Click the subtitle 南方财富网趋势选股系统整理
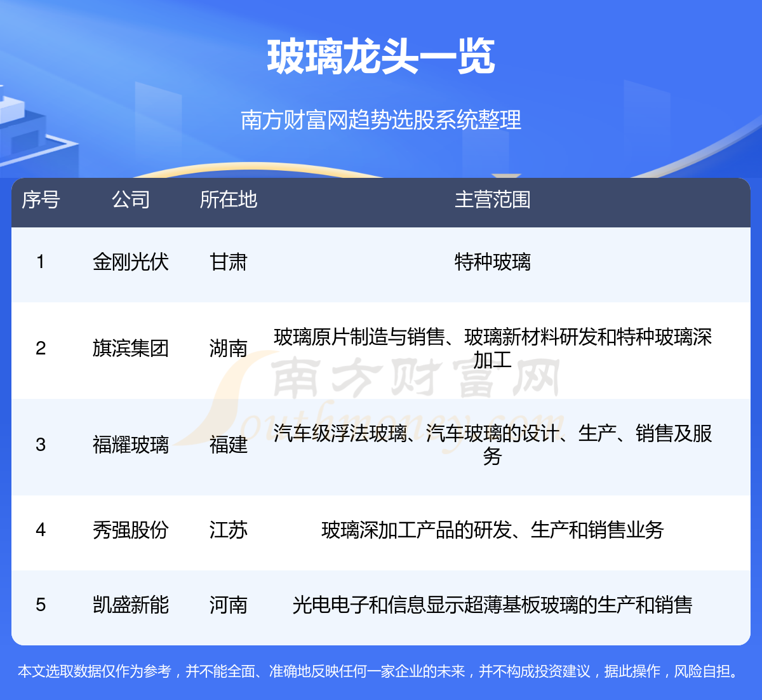762x700 pixels. tap(381, 119)
